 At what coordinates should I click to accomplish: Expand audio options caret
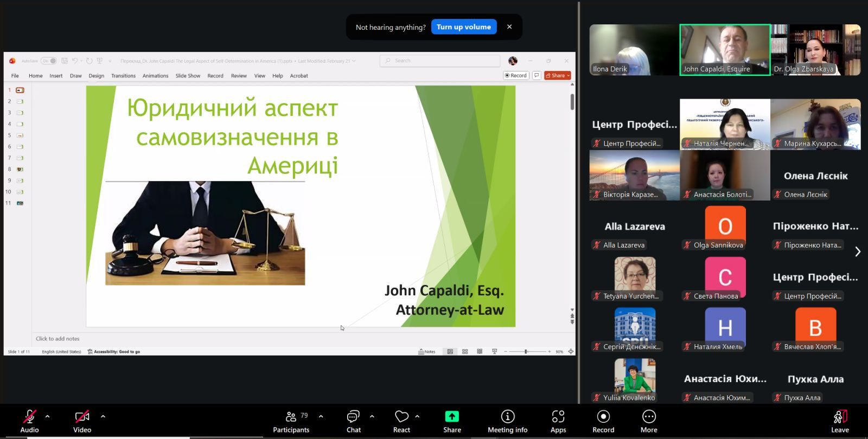(48, 416)
